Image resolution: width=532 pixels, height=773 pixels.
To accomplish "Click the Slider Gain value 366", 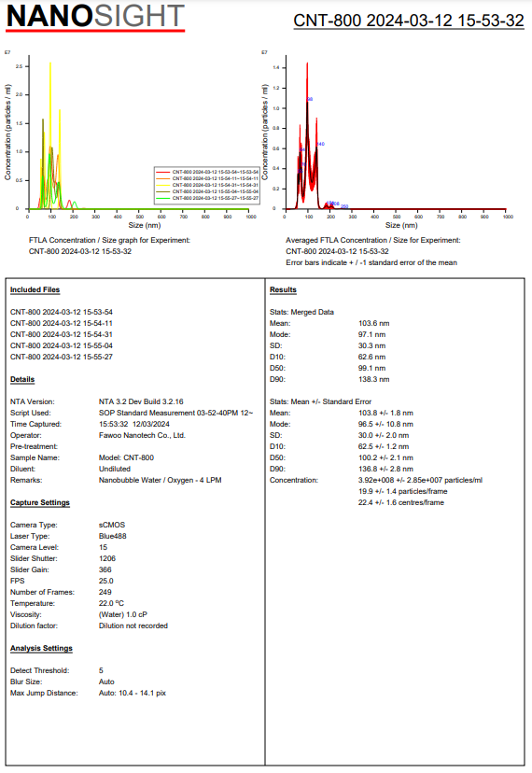I will coord(105,569).
